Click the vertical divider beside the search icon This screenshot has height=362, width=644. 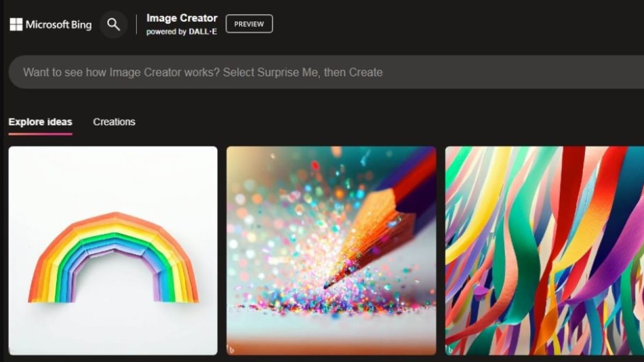pos(136,25)
